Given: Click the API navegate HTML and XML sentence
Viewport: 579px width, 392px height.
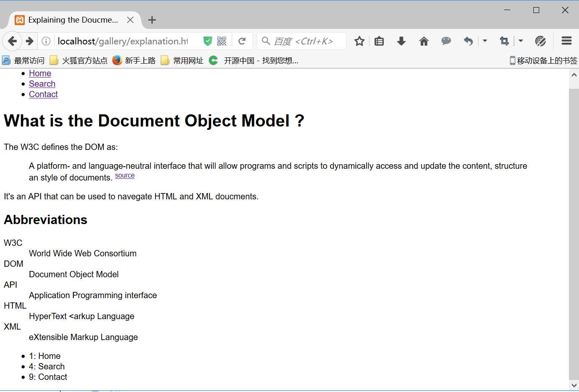Looking at the screenshot, I should [x=131, y=196].
